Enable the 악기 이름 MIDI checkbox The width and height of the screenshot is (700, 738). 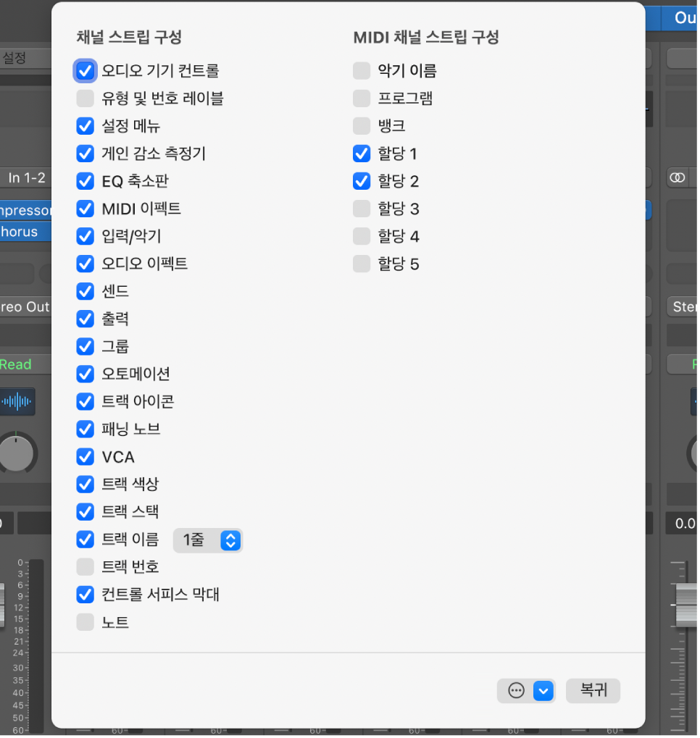coord(362,71)
